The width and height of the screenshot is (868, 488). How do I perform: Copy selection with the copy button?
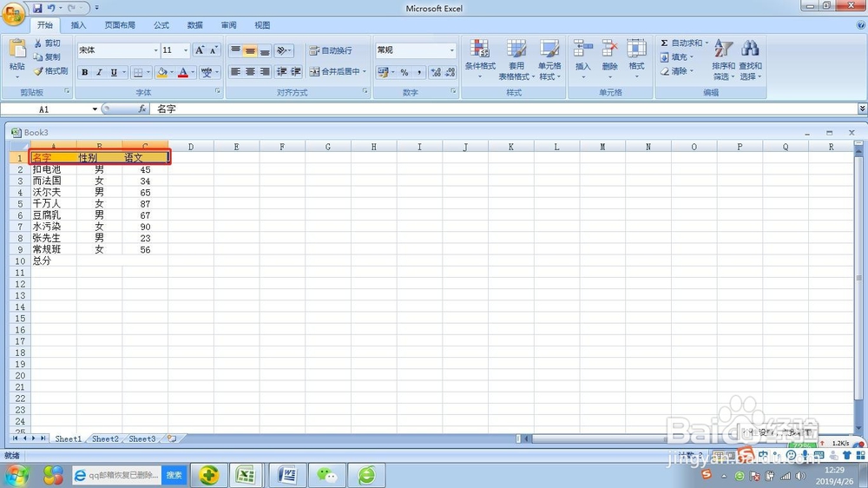coord(47,57)
